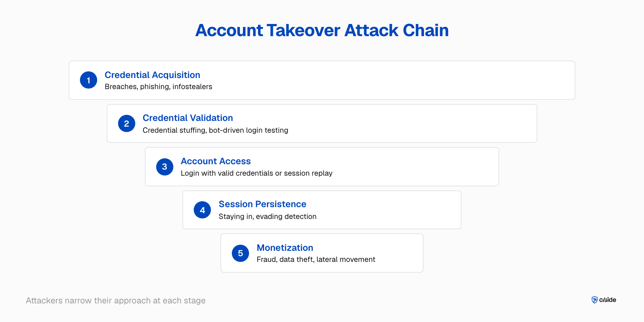This screenshot has width=644, height=322.
Task: Click 'Credential stuffing, bot-driven login testing' text
Action: [x=215, y=130]
